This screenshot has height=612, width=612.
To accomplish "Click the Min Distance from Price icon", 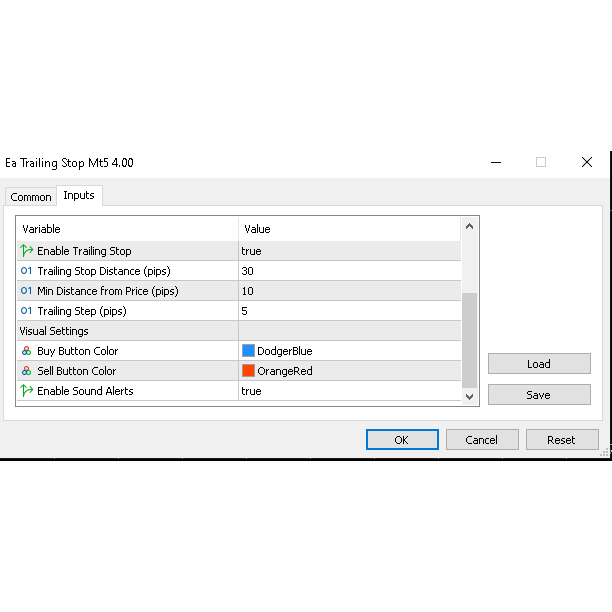I will 26,291.
